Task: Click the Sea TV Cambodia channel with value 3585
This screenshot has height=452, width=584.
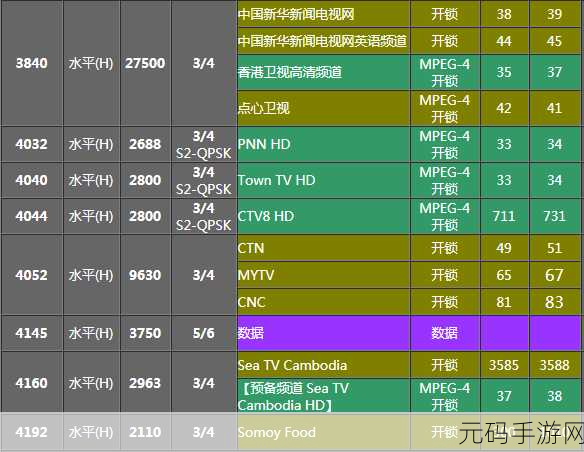Action: coord(323,365)
